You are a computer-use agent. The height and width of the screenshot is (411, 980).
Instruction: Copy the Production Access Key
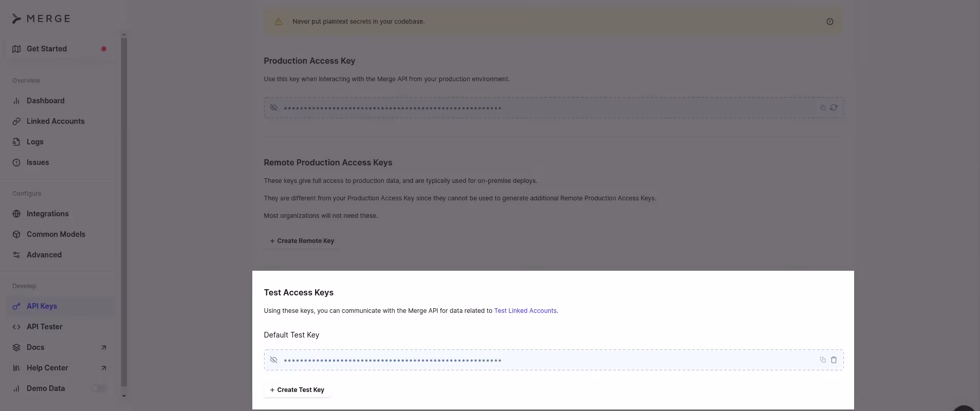(823, 108)
